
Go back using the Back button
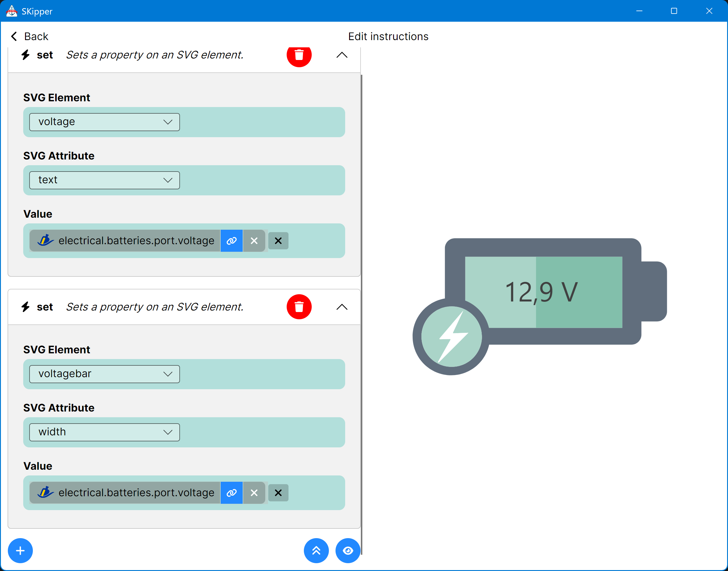30,36
